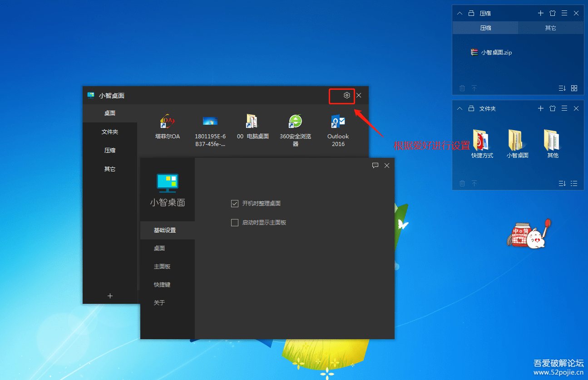Lock the 文件夹 desktop box
Viewport: 588px width, 380px height.
point(471,108)
